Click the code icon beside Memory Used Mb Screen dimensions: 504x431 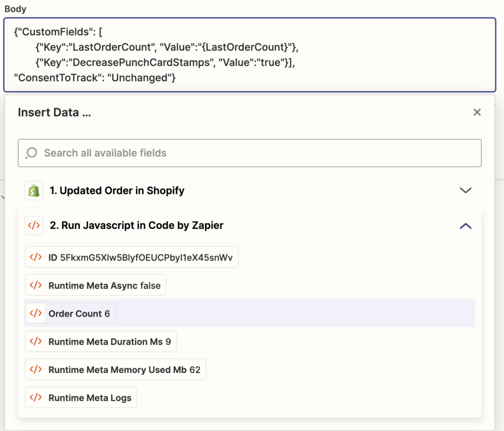coord(35,369)
